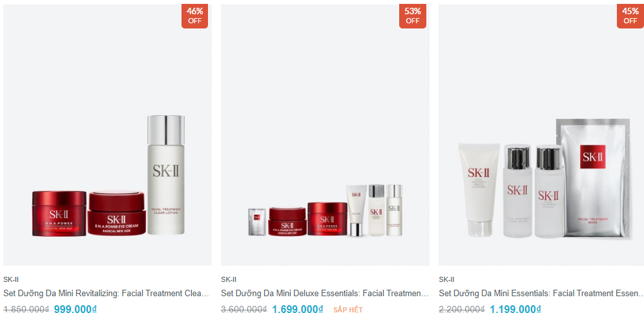Open the Mini Essentials set product image
Viewport: 644px width, 324px height.
[541, 135]
